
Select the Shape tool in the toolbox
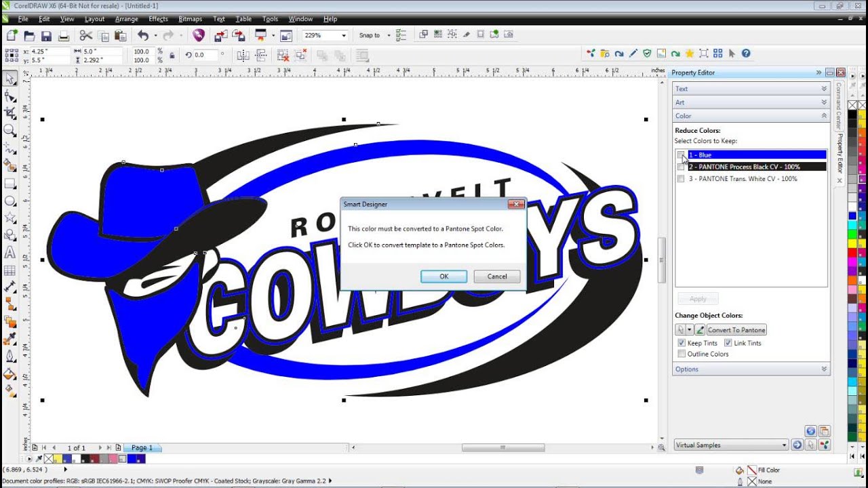click(10, 96)
